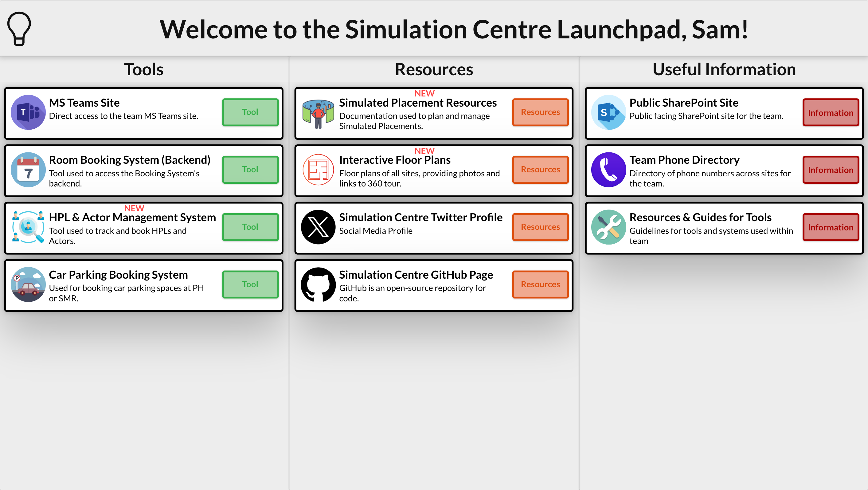Click the MS Teams purple icon
The width and height of the screenshot is (868, 490).
coord(28,112)
